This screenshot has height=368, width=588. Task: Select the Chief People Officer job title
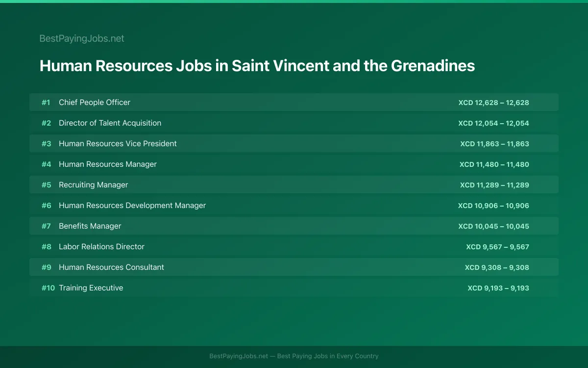tap(95, 103)
